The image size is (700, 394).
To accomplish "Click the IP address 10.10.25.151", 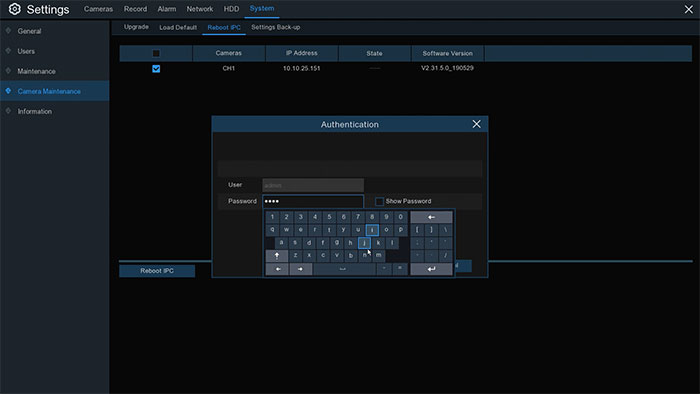I will point(301,68).
